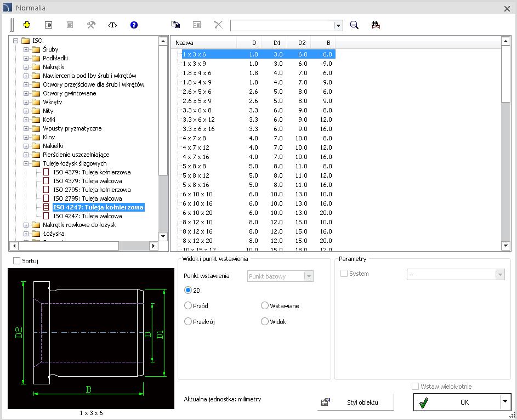Click the B column header
Screen dimensions: 517x420
tap(323, 43)
